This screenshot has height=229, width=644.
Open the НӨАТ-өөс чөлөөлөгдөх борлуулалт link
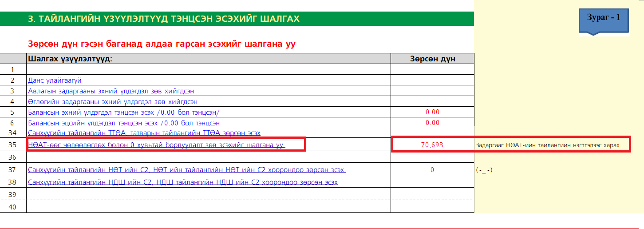(x=157, y=145)
